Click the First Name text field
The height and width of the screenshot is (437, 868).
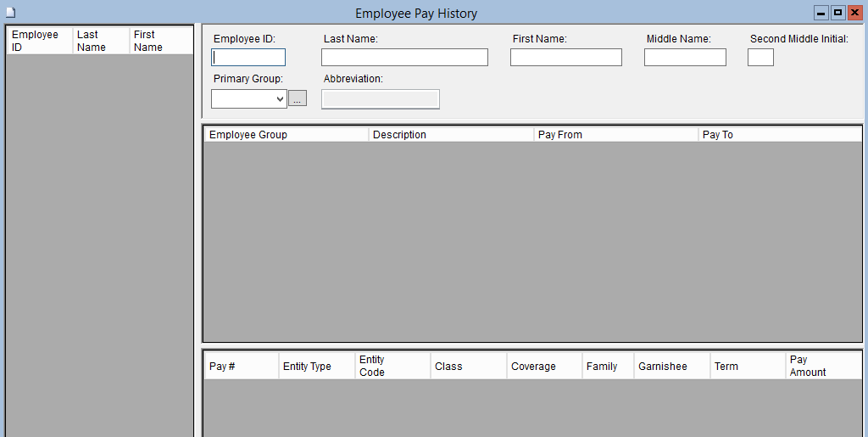[x=565, y=58]
